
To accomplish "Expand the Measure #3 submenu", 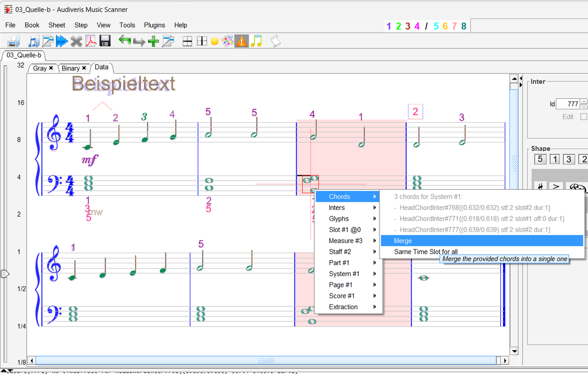I will click(348, 241).
